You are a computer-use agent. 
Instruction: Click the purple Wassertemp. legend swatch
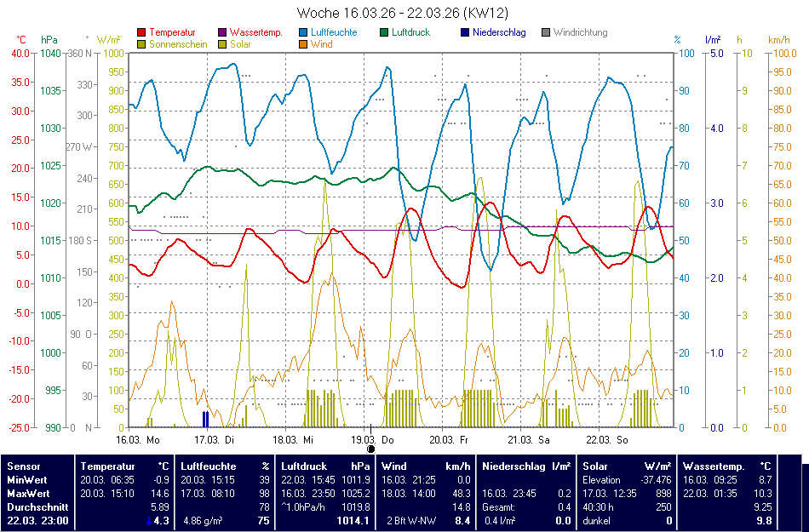[x=223, y=33]
